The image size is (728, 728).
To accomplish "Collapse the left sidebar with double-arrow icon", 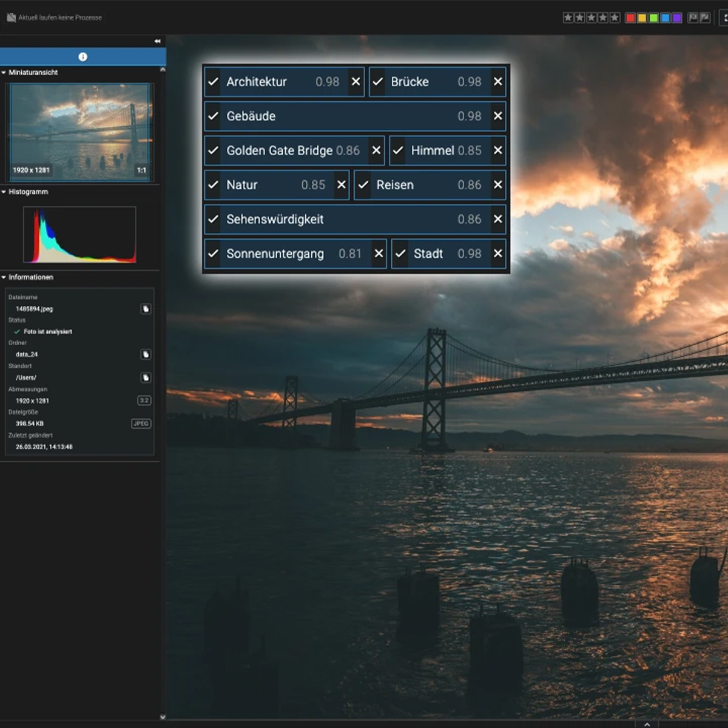I will click(x=157, y=41).
